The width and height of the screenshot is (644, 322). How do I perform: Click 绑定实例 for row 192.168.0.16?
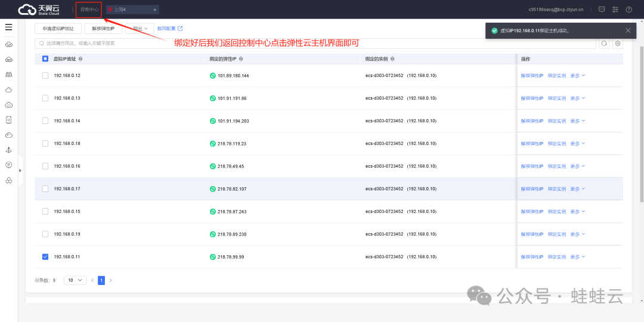pos(557,166)
